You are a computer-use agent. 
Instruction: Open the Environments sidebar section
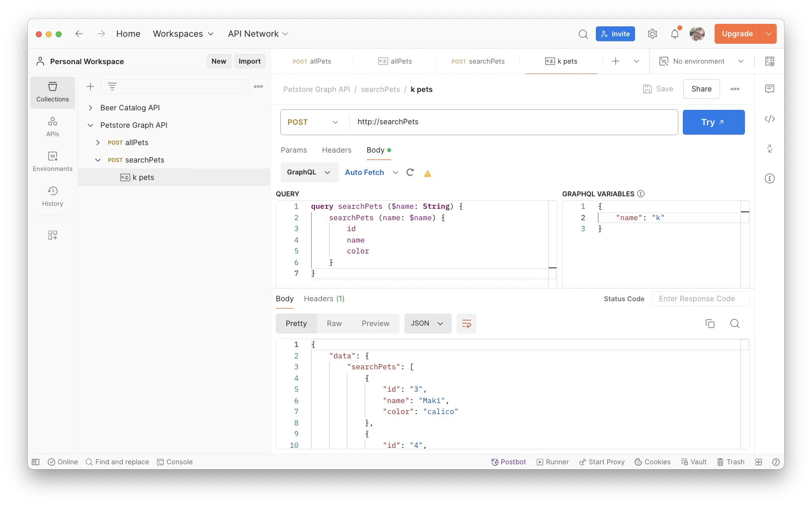[x=53, y=162]
